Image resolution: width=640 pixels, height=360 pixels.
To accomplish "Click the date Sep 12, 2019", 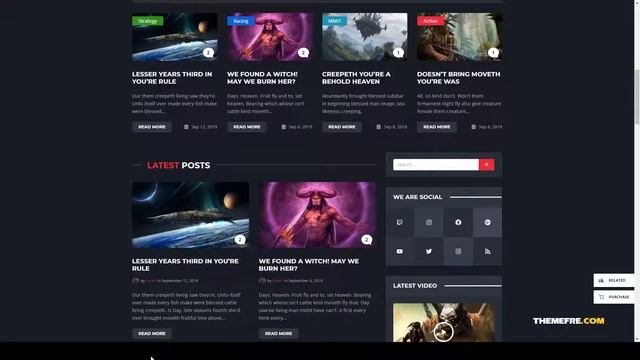I will [204, 127].
